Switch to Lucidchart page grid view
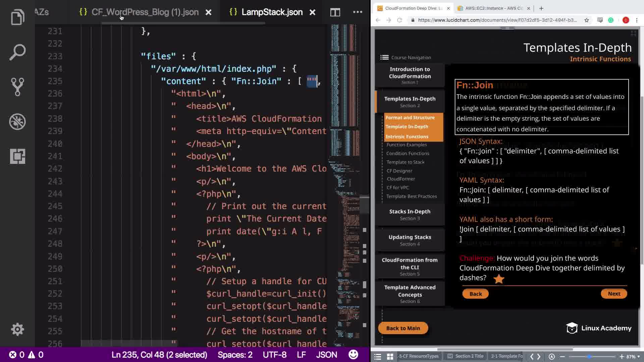Image resolution: width=644 pixels, height=362 pixels. [x=390, y=357]
